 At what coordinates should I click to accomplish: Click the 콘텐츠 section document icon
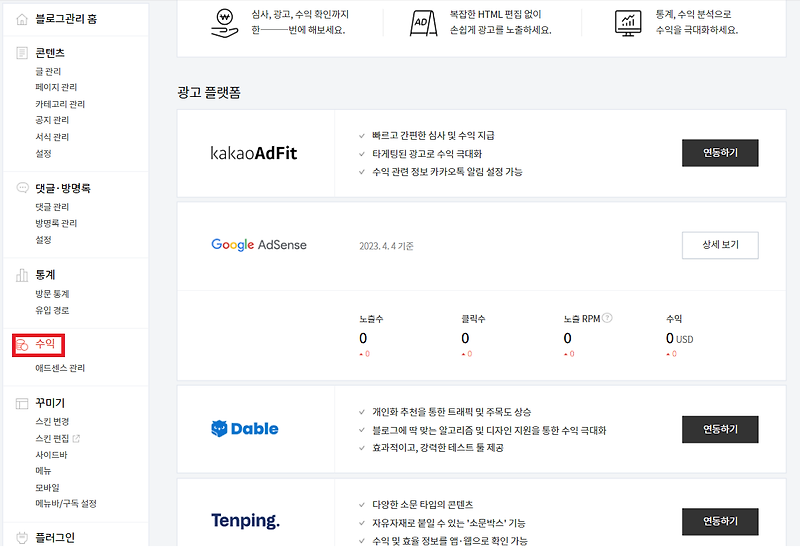tap(22, 53)
